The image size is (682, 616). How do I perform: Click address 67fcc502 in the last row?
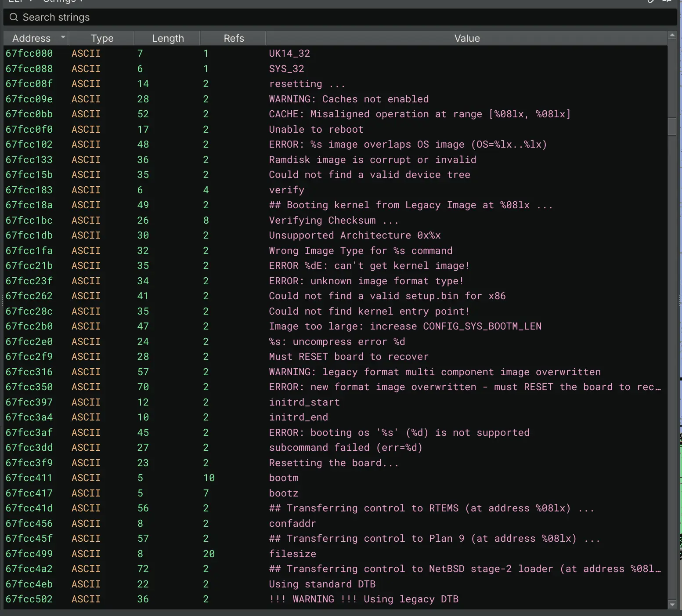29,599
